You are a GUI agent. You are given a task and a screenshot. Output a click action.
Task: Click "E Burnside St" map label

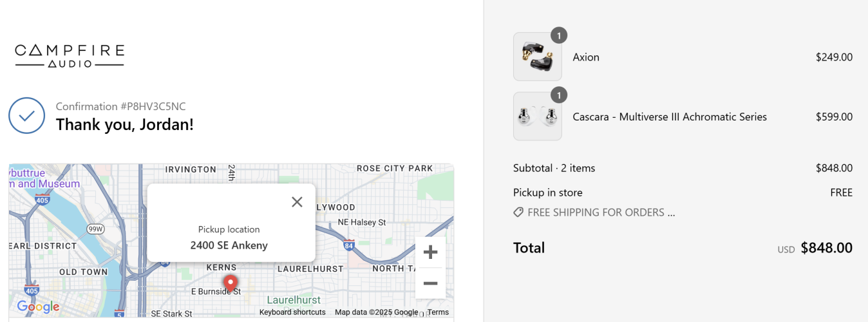216,292
